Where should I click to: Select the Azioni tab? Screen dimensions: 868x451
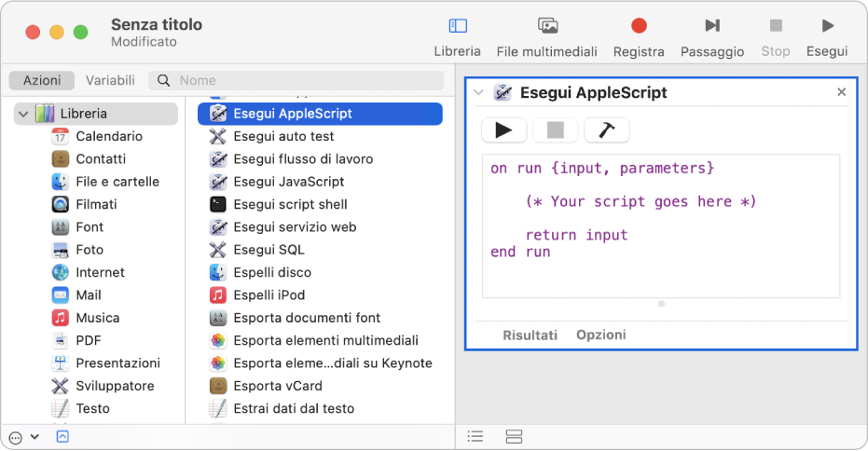(42, 80)
